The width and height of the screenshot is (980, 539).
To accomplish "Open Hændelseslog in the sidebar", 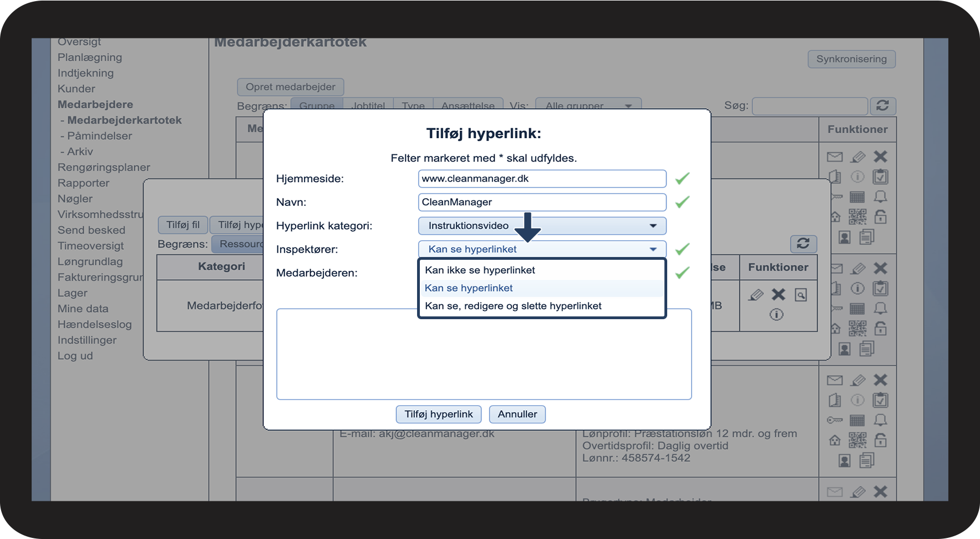I will [x=95, y=324].
